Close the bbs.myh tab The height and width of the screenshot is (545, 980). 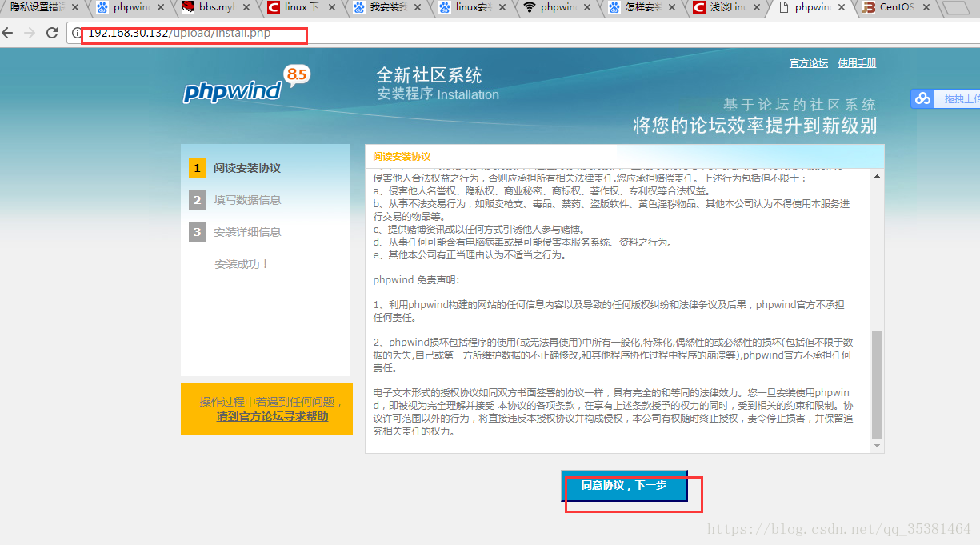[x=248, y=8]
